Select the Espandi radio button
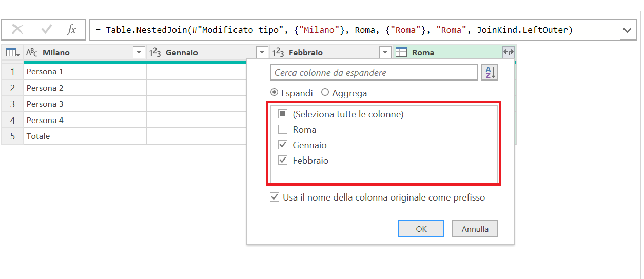Viewport: 644px width, 279px height. (275, 93)
